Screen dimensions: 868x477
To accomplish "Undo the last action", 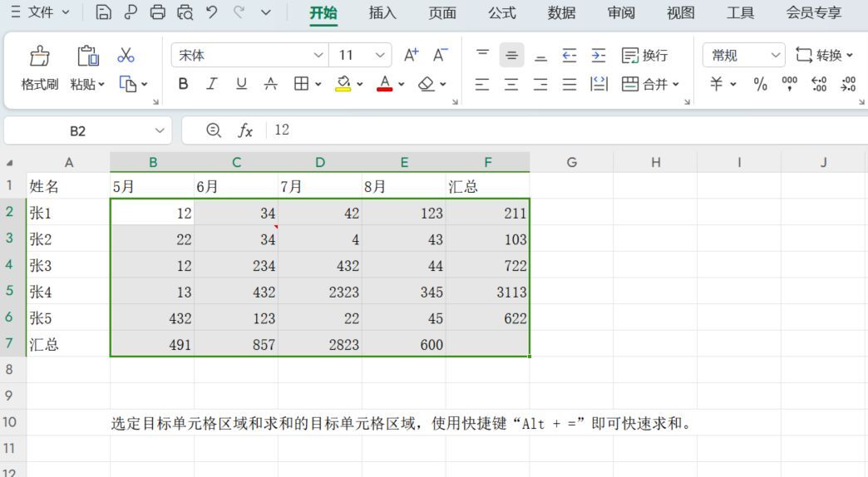I will coord(212,12).
